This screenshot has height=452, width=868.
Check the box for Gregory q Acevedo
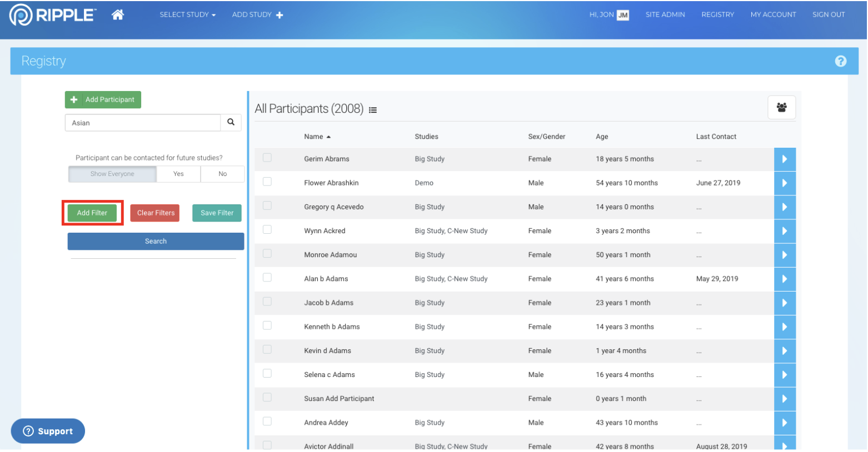267,205
